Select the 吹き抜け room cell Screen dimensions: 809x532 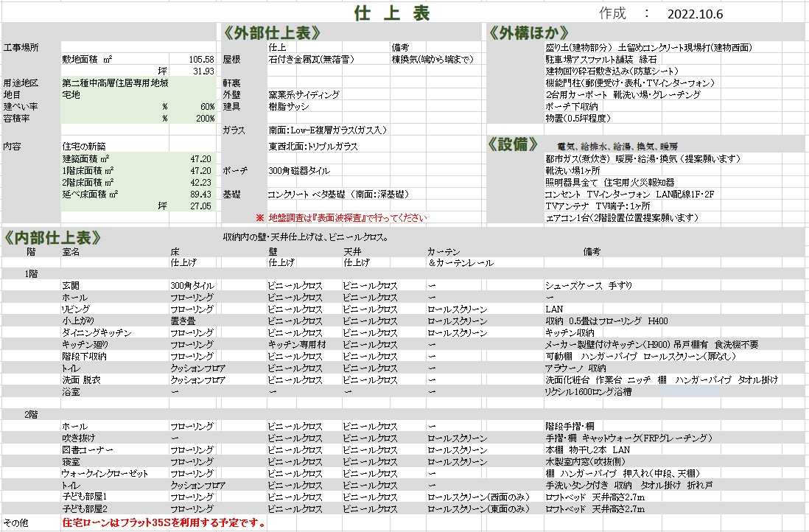[x=78, y=438]
